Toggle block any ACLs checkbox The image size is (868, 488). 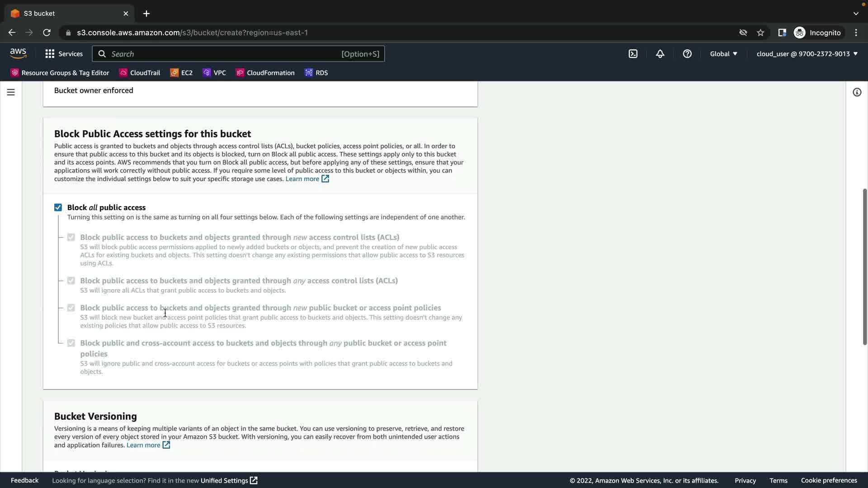click(x=71, y=281)
